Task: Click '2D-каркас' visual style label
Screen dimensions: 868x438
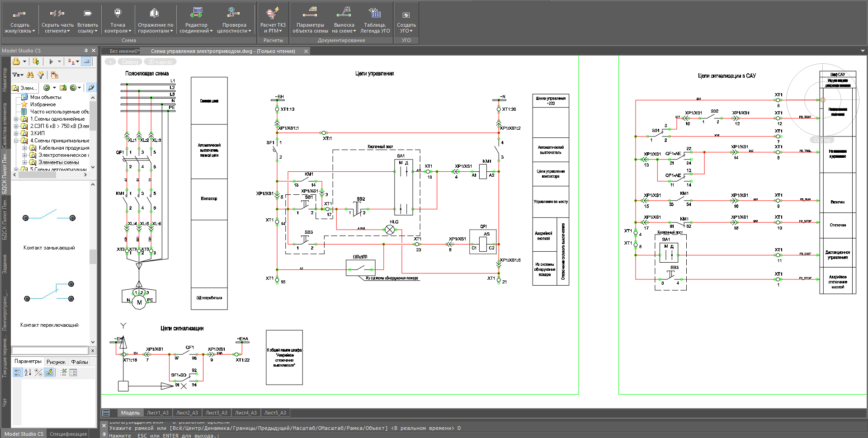Action: pyautogui.click(x=160, y=62)
